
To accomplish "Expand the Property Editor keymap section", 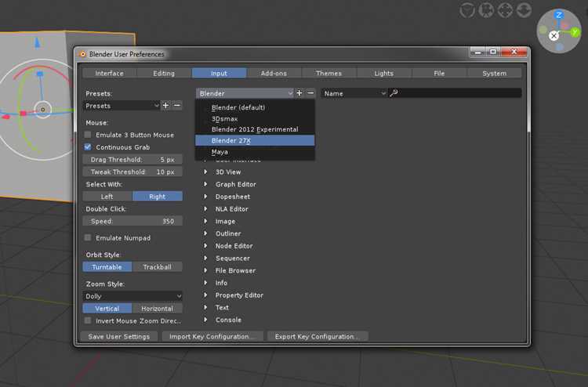I will coord(205,295).
